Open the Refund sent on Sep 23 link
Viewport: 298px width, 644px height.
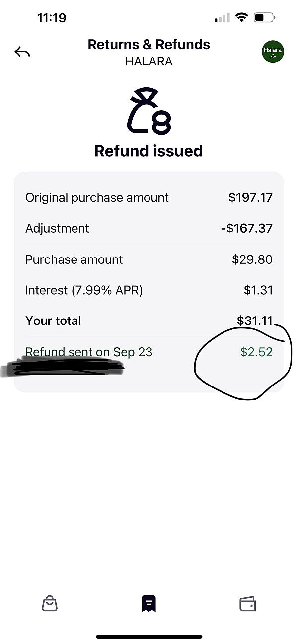coord(89,352)
